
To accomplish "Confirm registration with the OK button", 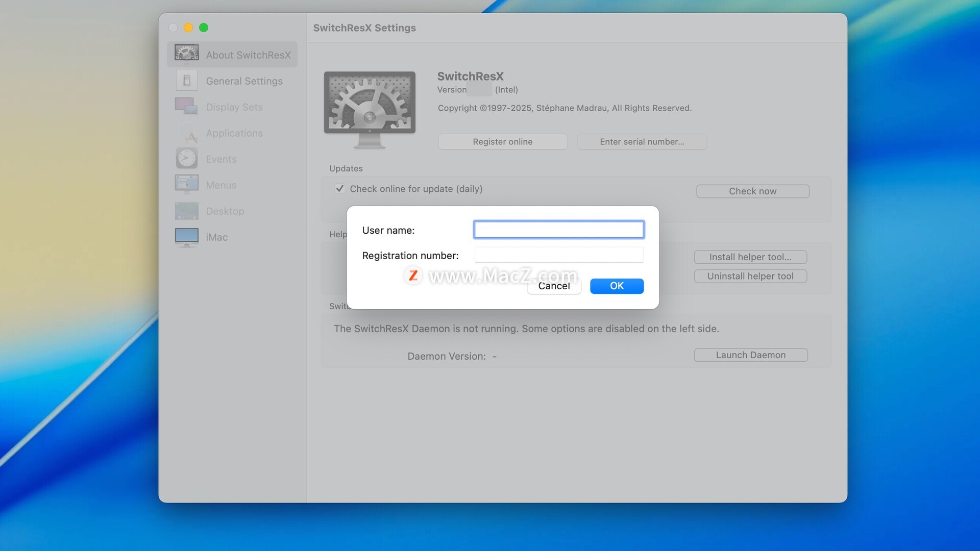I will click(617, 286).
